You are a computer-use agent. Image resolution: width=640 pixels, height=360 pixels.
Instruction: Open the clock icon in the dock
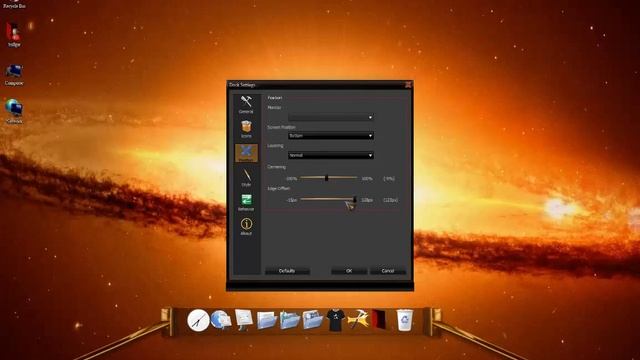198,320
